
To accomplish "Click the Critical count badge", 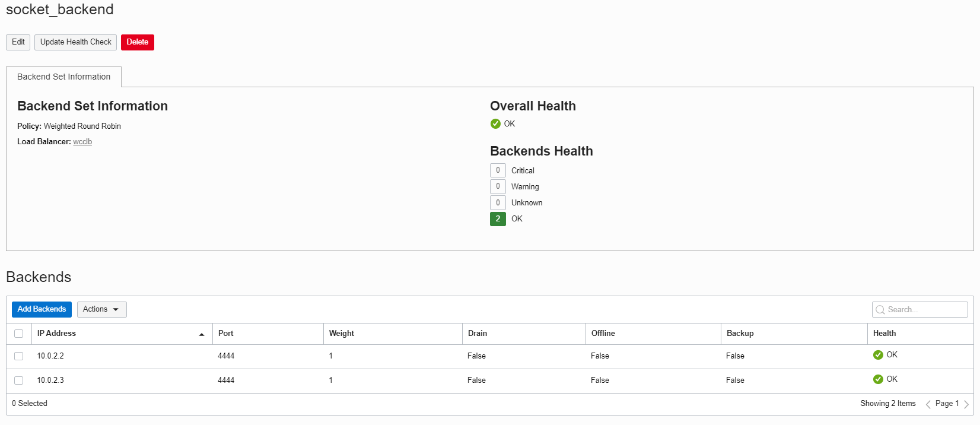I will pos(498,170).
